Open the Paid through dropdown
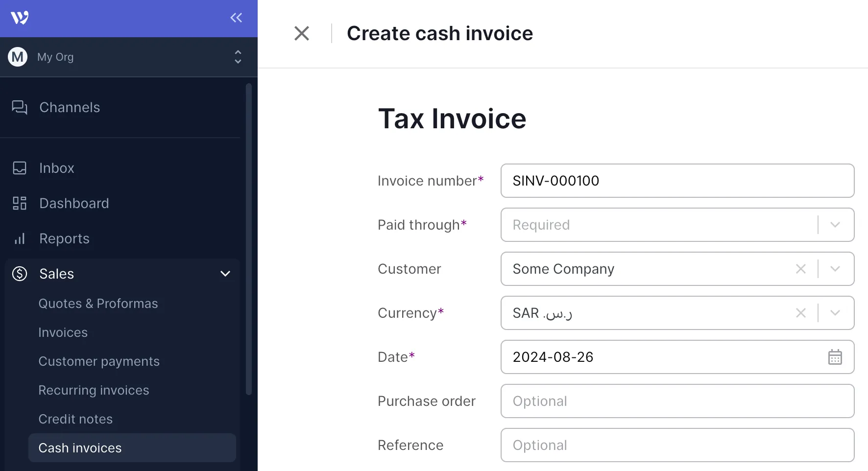The height and width of the screenshot is (471, 868). tap(835, 225)
